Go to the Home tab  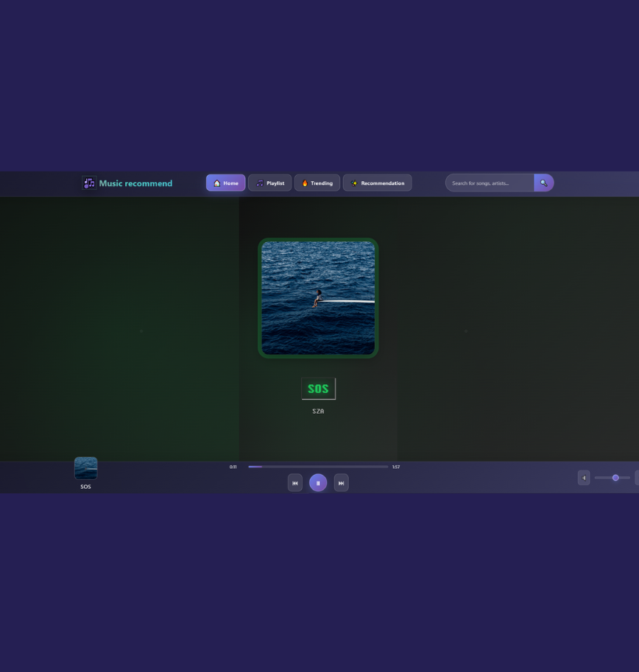pyautogui.click(x=225, y=183)
